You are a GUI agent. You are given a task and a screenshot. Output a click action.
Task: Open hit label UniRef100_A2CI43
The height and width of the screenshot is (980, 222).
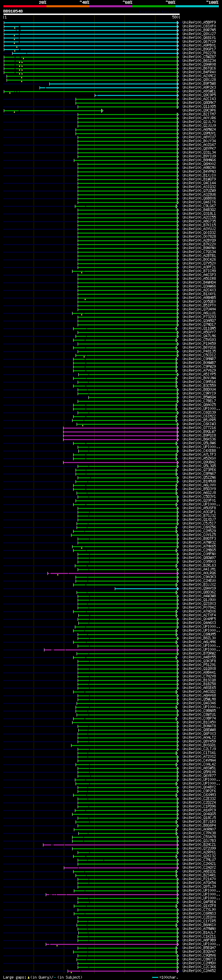point(199,99)
